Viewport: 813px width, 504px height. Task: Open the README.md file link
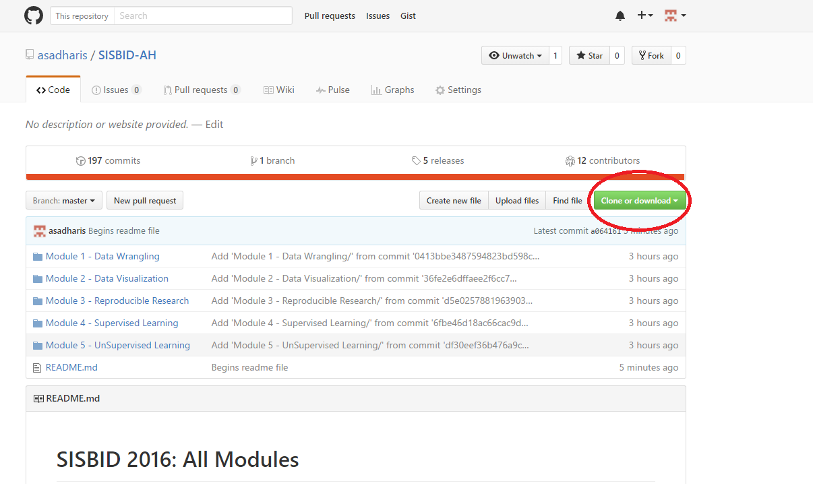[71, 367]
